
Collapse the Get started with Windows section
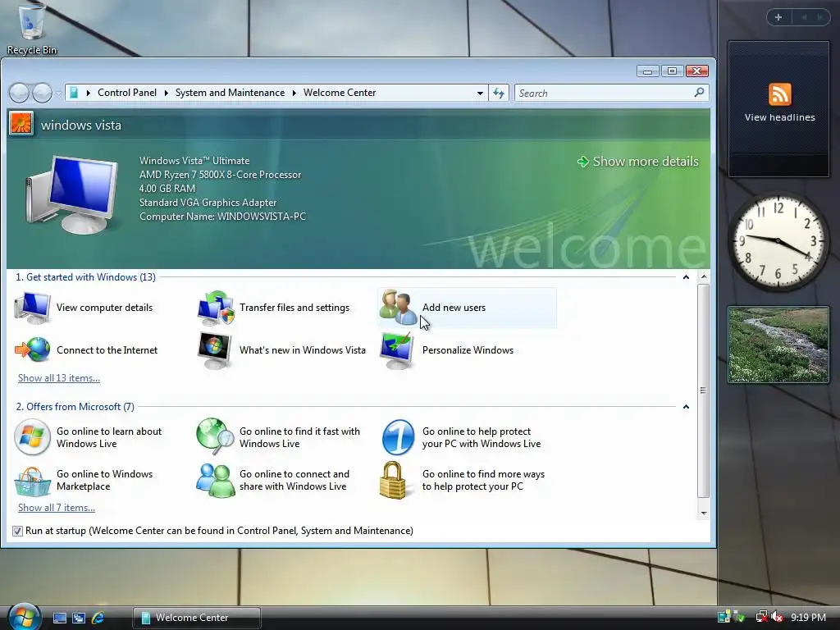click(x=686, y=277)
